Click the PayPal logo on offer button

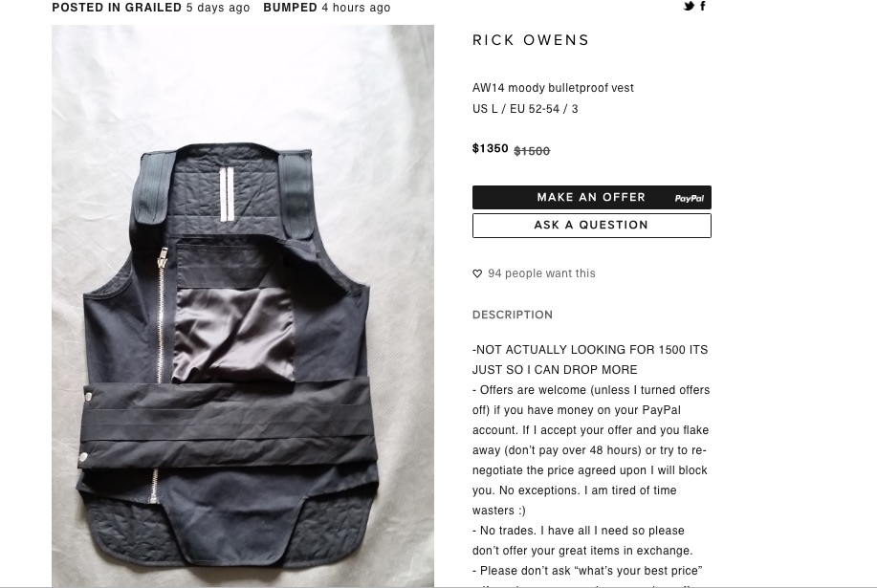click(689, 199)
